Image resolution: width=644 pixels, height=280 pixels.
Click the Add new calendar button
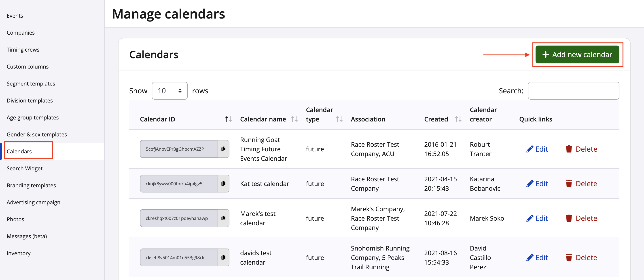coord(577,54)
